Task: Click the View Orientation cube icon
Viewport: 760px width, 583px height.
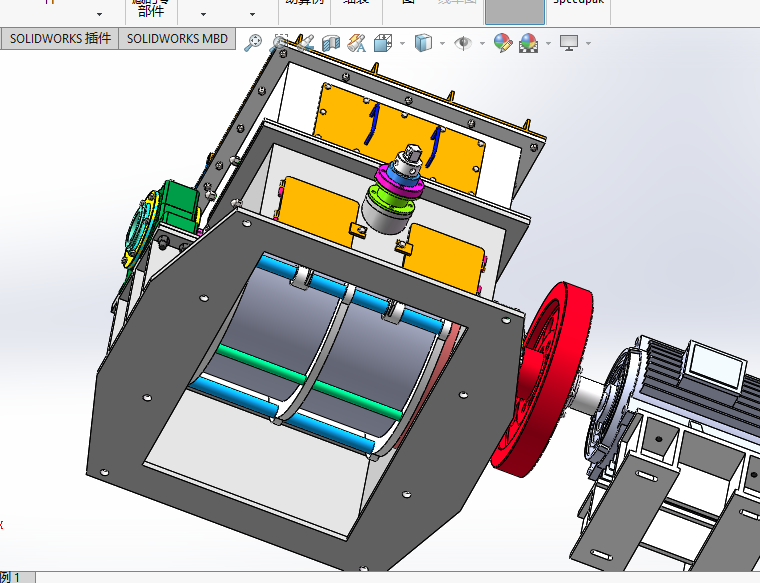Action: pos(383,43)
